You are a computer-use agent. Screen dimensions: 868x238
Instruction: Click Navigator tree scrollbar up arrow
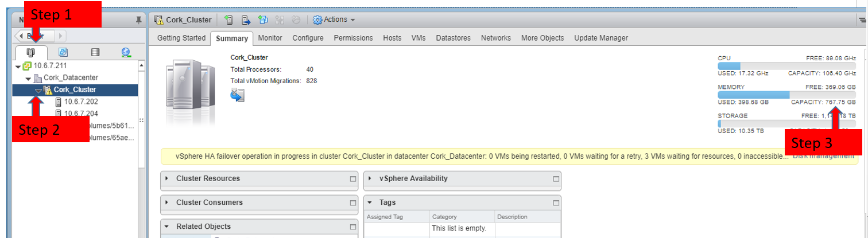(x=141, y=66)
